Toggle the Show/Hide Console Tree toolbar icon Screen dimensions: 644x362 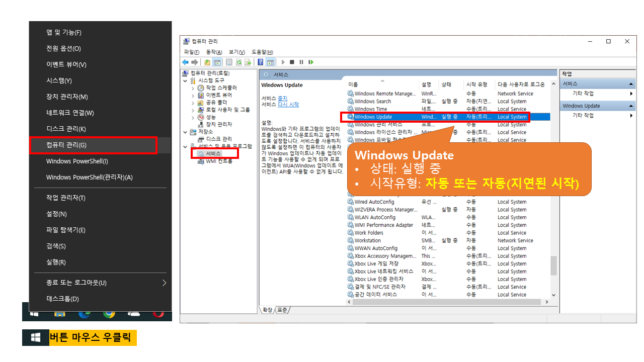click(x=217, y=62)
